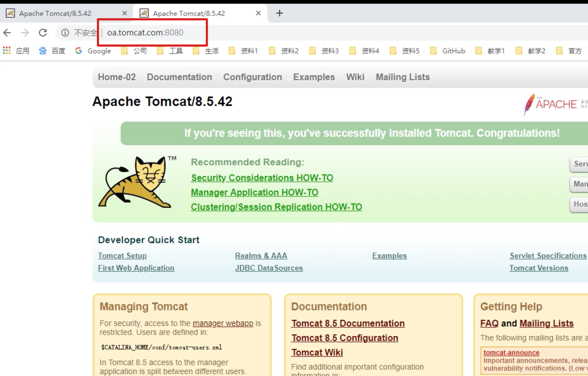Viewport: 588px width, 376px height.
Task: Open the 百度 bookmark
Action: pos(52,51)
